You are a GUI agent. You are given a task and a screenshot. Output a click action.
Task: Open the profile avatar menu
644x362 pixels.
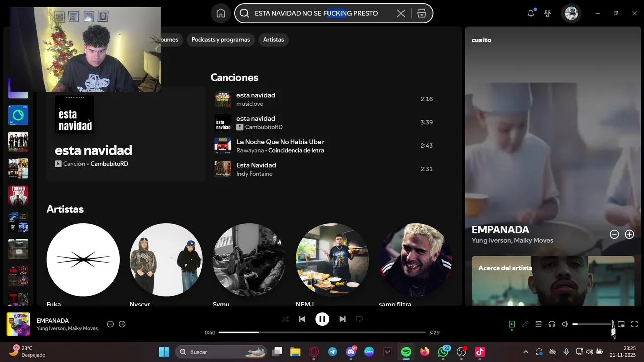click(571, 13)
